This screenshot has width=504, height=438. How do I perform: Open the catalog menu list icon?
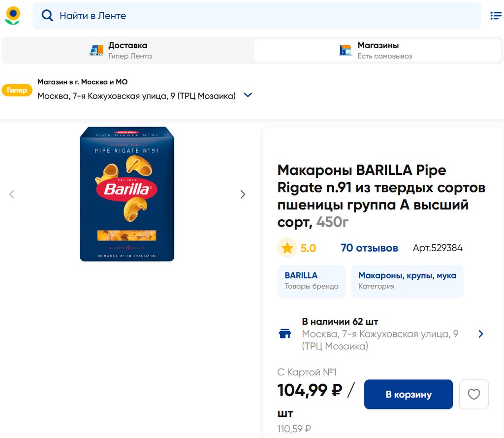pyautogui.click(x=496, y=16)
